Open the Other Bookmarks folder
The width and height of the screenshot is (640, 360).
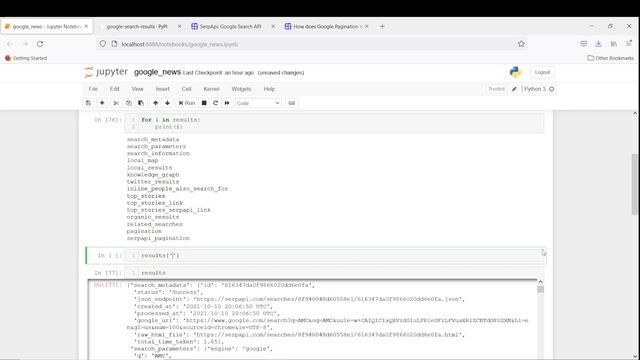tap(611, 58)
